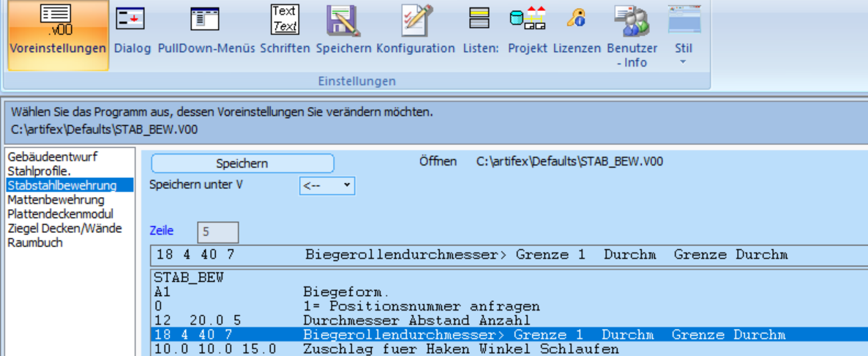Open the Voreinstellungen settings icon
868x356 pixels.
point(58,21)
